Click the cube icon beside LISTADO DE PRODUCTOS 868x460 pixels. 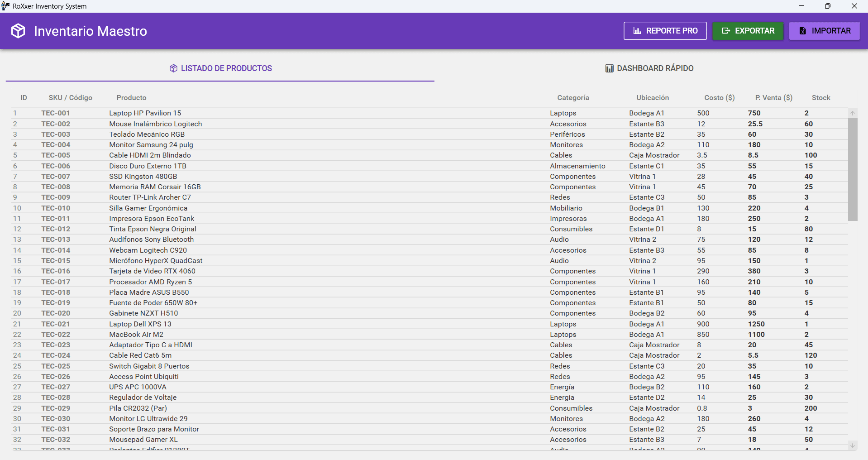pos(173,68)
